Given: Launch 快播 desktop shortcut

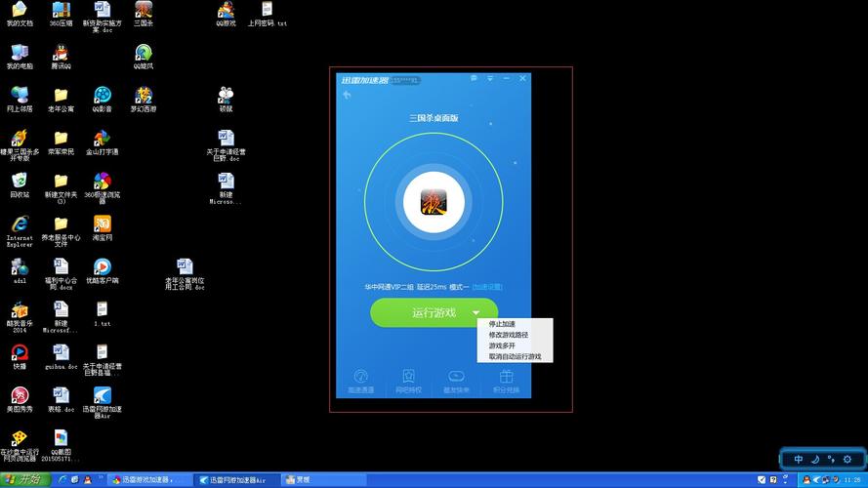Looking at the screenshot, I should [20, 357].
